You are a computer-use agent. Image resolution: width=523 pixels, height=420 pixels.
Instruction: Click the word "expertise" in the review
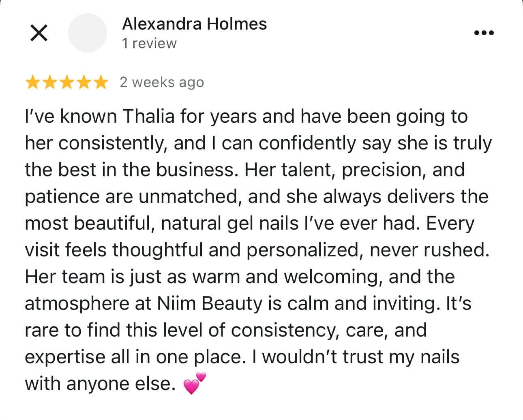[65, 357]
